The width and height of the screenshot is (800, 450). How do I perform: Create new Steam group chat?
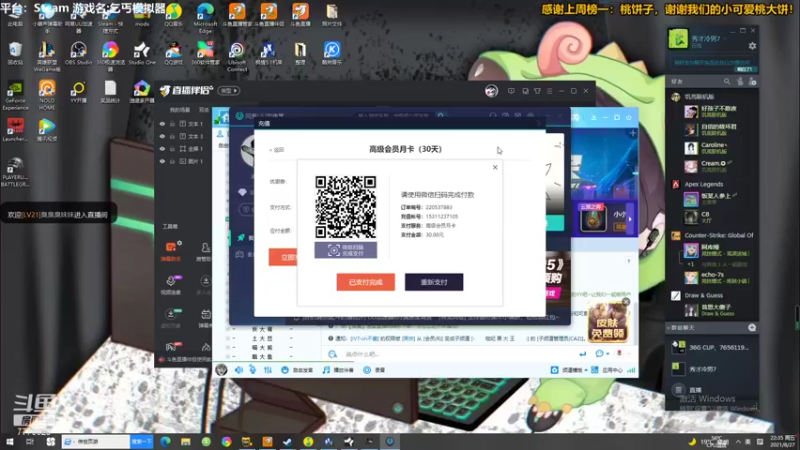[752, 328]
